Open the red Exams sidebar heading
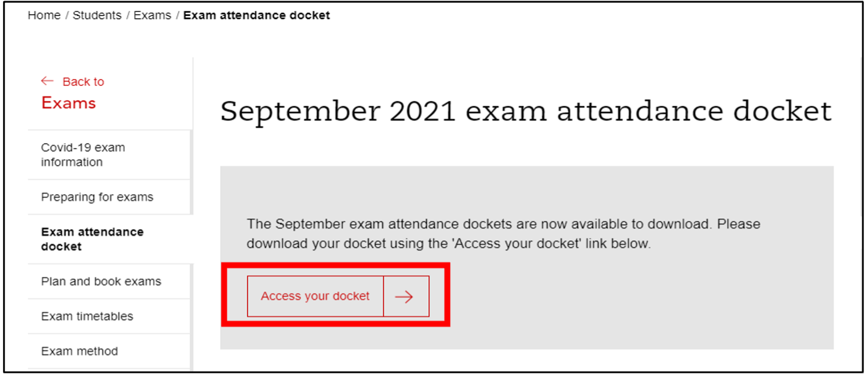This screenshot has width=868, height=377. (x=68, y=103)
